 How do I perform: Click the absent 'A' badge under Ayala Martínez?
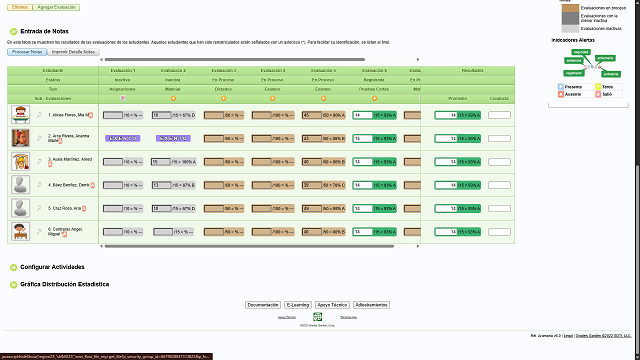coord(50,164)
